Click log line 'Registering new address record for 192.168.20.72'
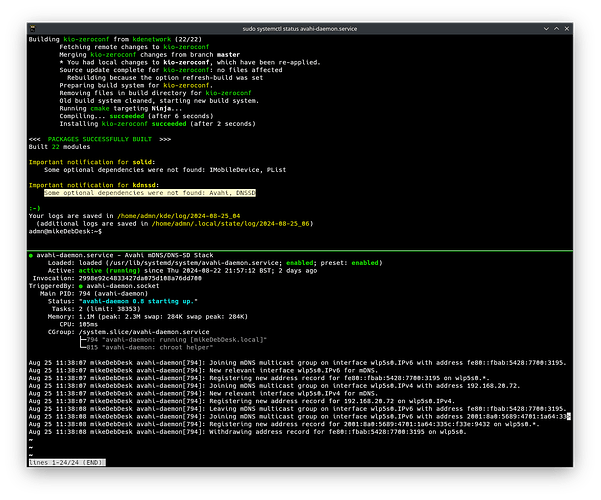Viewport: 601px width, 500px height. 241,401
